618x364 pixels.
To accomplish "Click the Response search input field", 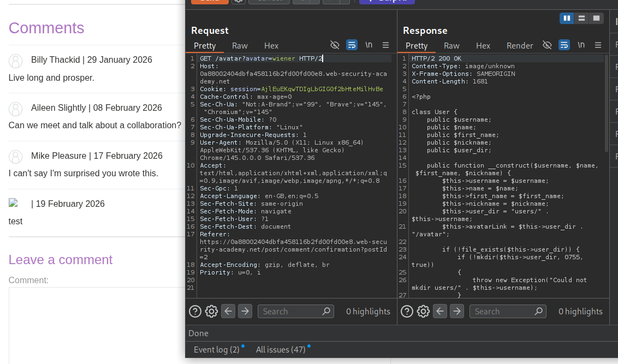I will coord(502,311).
